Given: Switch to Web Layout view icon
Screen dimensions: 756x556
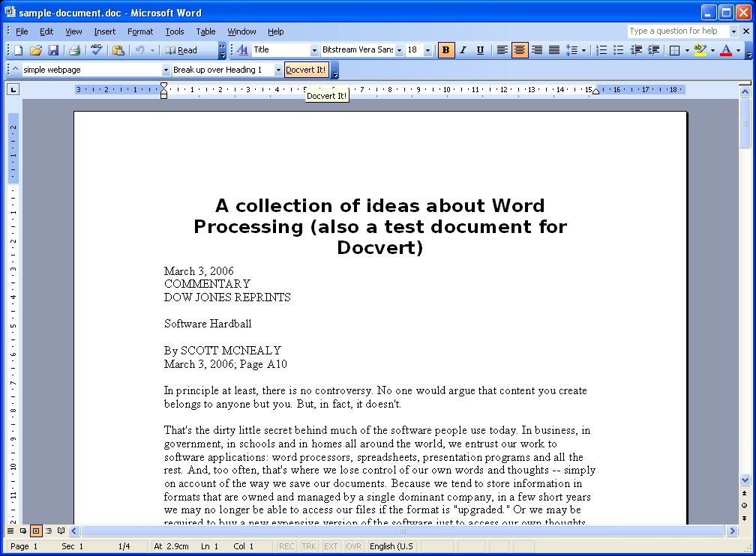Looking at the screenshot, I should tap(23, 531).
